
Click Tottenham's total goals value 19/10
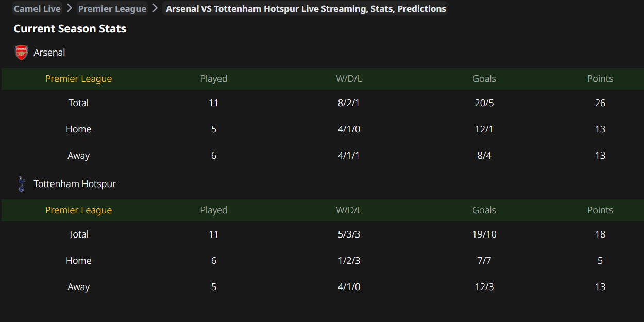[484, 234]
